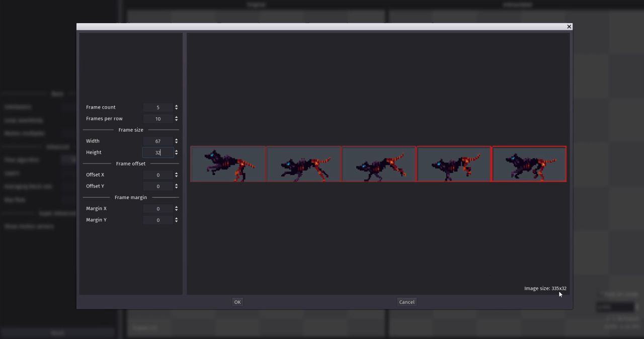Click the Frames per row stepper arrows
The image size is (644, 339).
click(x=176, y=119)
